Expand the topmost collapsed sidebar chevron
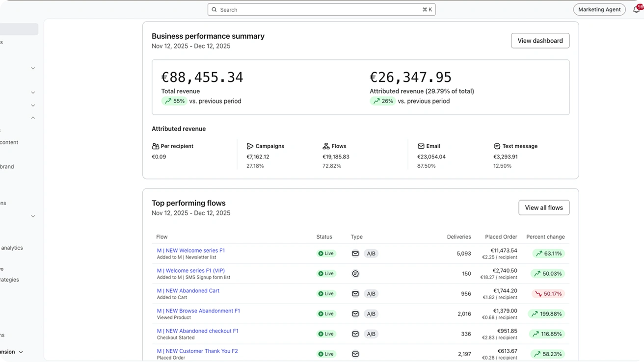The image size is (644, 362). click(x=33, y=68)
